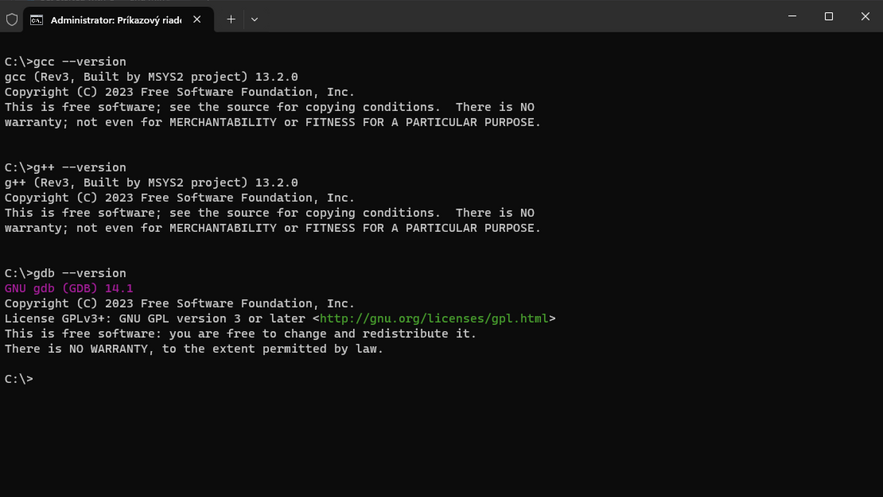The height and width of the screenshot is (497, 883).
Task: Click 'gcc (Rev3, Built by MSYS2 project) 13.2.0' line
Action: point(151,77)
